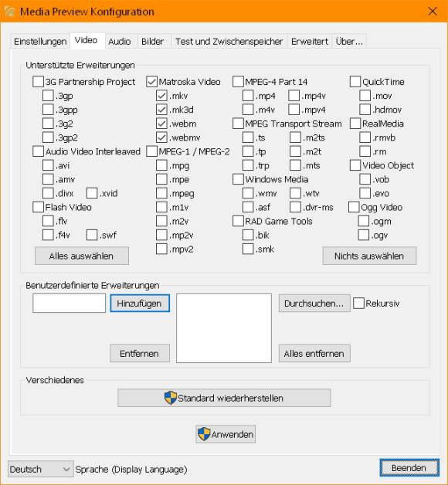Open the Deutsch language dropdown
448x485 pixels.
[x=40, y=469]
